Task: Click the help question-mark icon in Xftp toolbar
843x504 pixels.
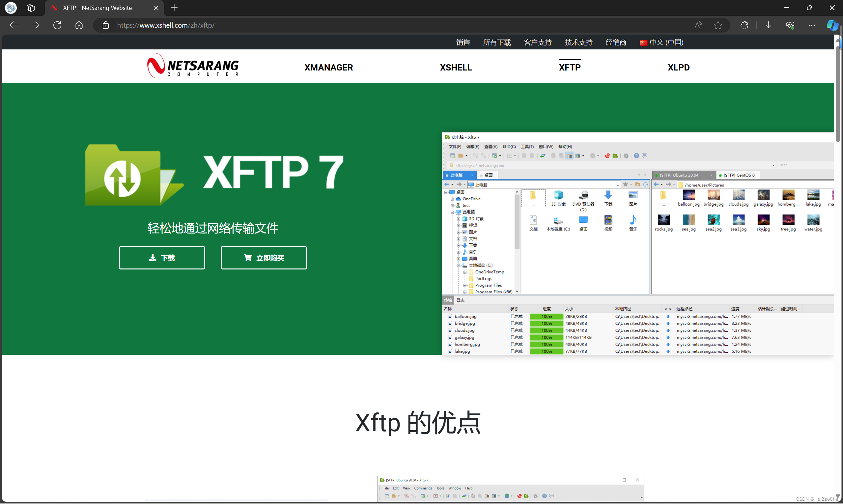Action: coord(636,156)
